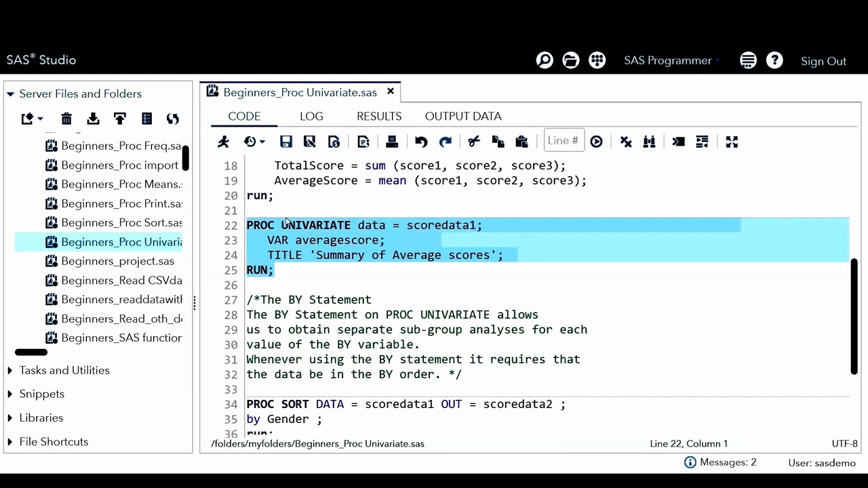Viewport: 868px width, 488px height.
Task: Collapse Server Files and Folders section
Action: tap(10, 94)
